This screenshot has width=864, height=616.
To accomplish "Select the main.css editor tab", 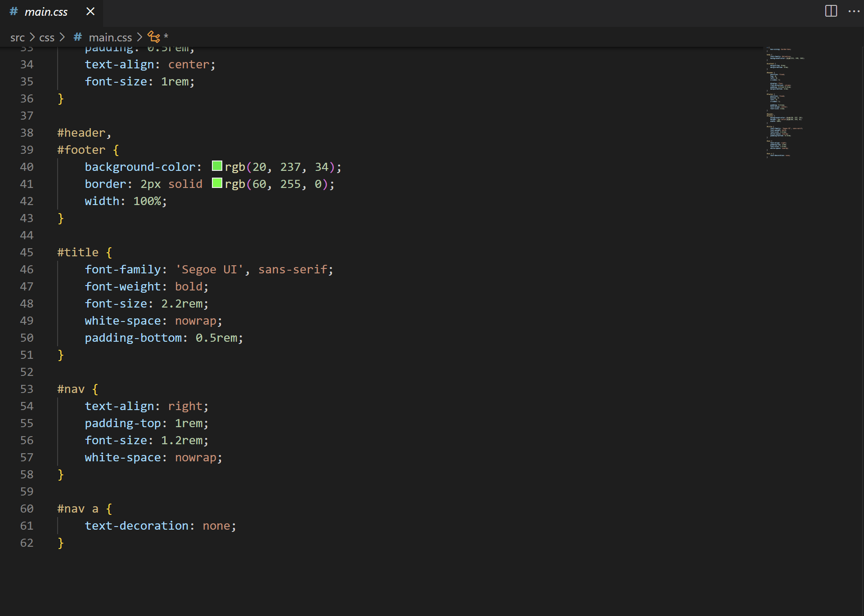I will pos(46,12).
